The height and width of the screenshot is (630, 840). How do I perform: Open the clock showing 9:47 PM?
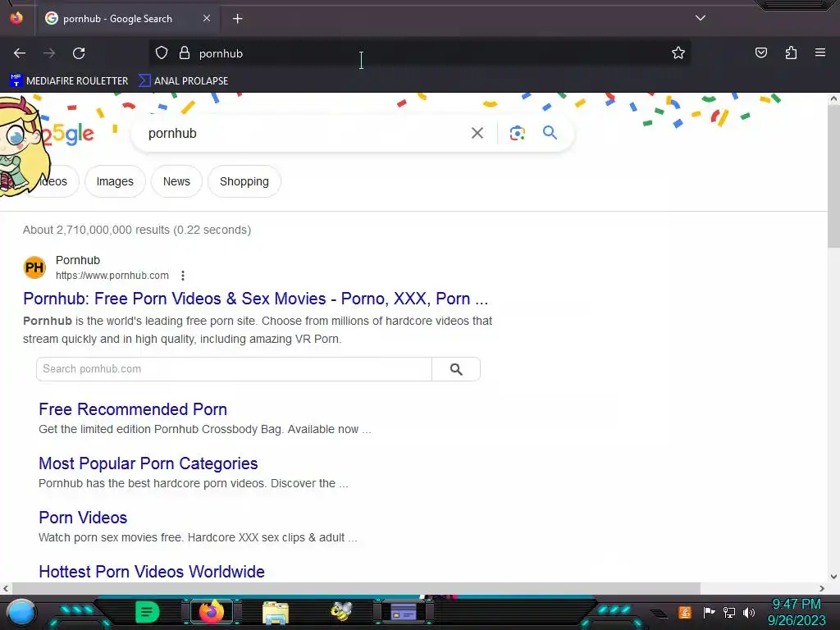(x=796, y=612)
